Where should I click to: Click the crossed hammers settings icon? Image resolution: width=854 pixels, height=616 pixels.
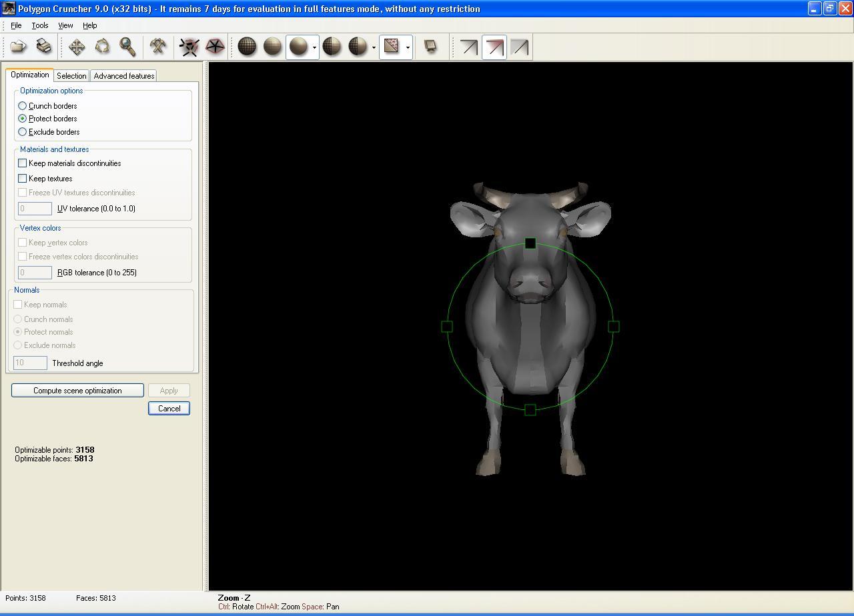pos(158,47)
